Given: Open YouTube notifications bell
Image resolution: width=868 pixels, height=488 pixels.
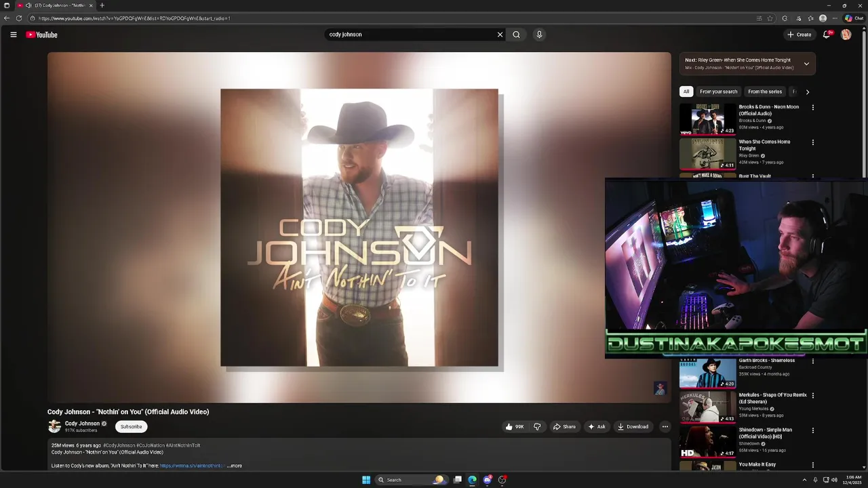Looking at the screenshot, I should [x=827, y=35].
